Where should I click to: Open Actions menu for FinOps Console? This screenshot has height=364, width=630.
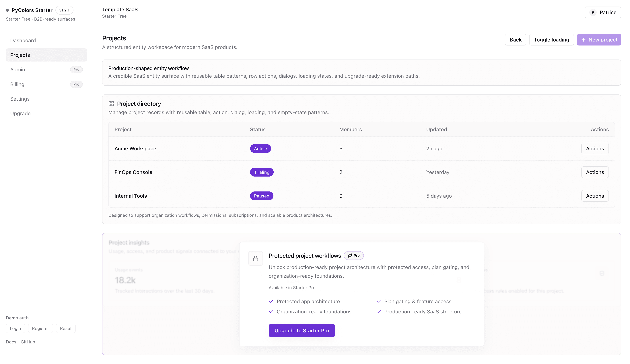click(x=595, y=172)
